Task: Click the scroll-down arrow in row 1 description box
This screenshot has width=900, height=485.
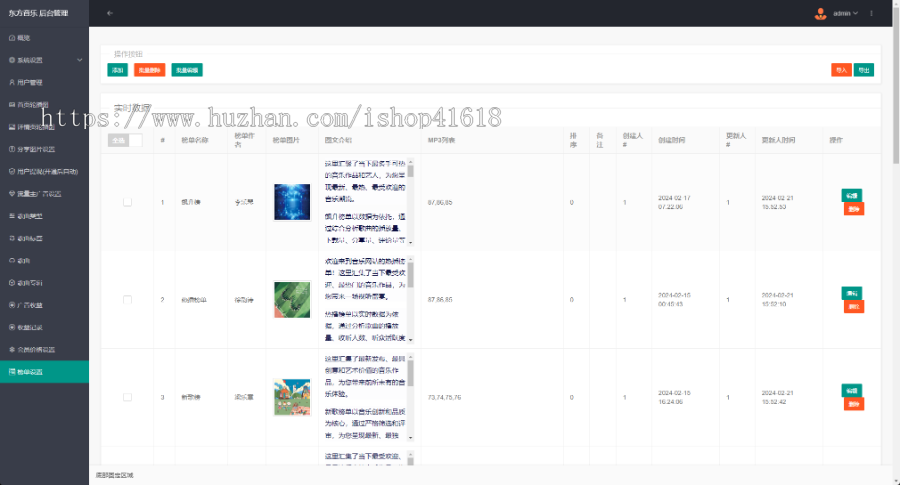Action: 410,242
